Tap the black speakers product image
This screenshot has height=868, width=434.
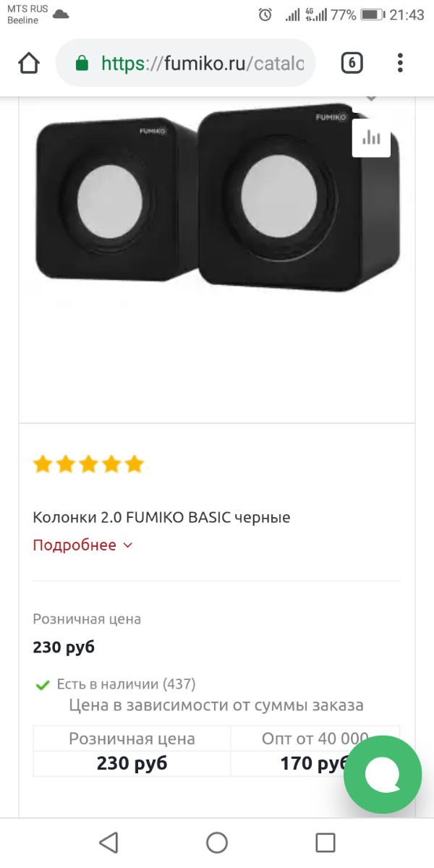click(217, 199)
